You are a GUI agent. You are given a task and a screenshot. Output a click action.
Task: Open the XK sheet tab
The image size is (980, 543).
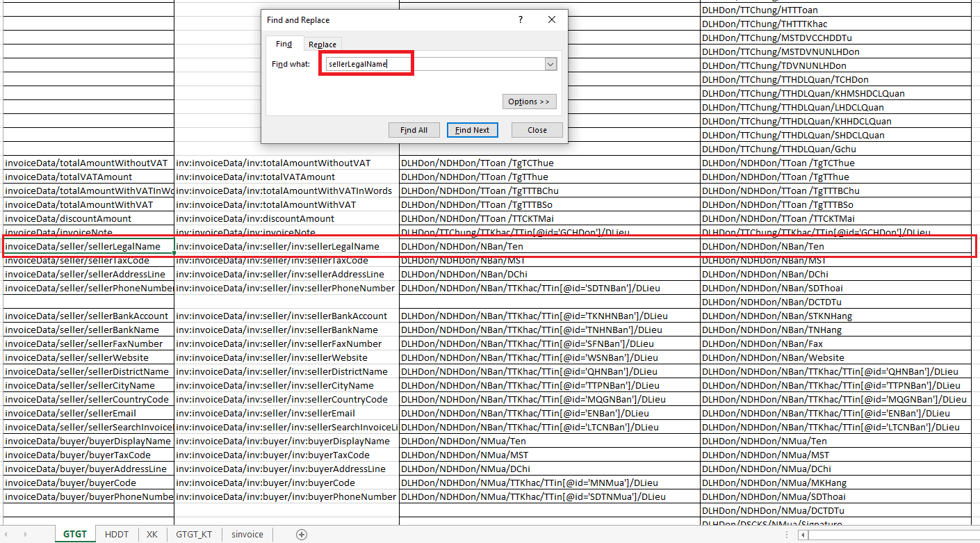(x=152, y=535)
